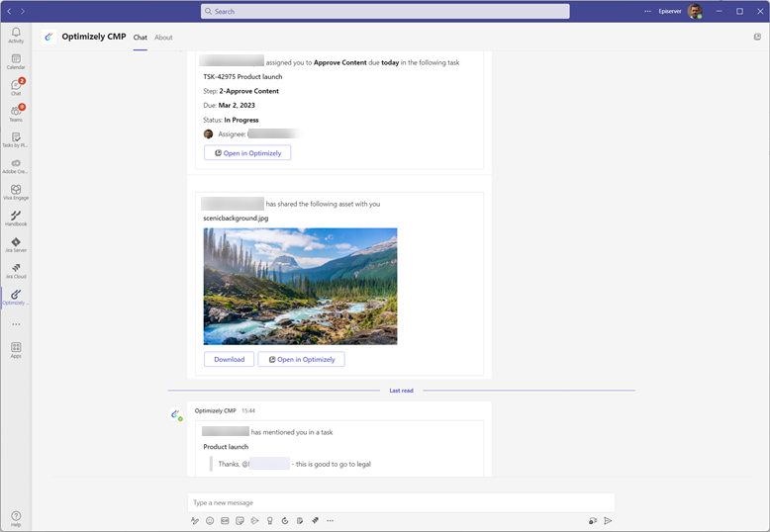This screenshot has height=532, width=770.
Task: Click the pop out chat icon
Action: (x=757, y=37)
